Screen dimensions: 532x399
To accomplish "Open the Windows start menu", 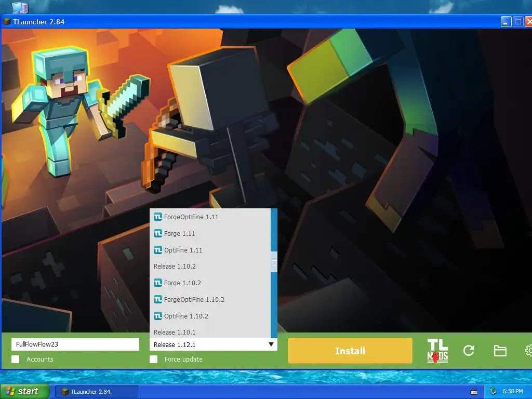I will (24, 392).
